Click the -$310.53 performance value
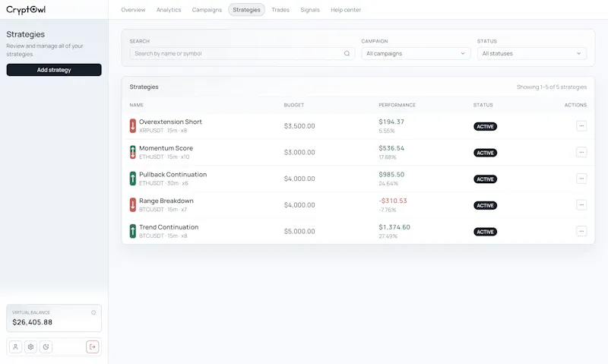 coord(393,201)
